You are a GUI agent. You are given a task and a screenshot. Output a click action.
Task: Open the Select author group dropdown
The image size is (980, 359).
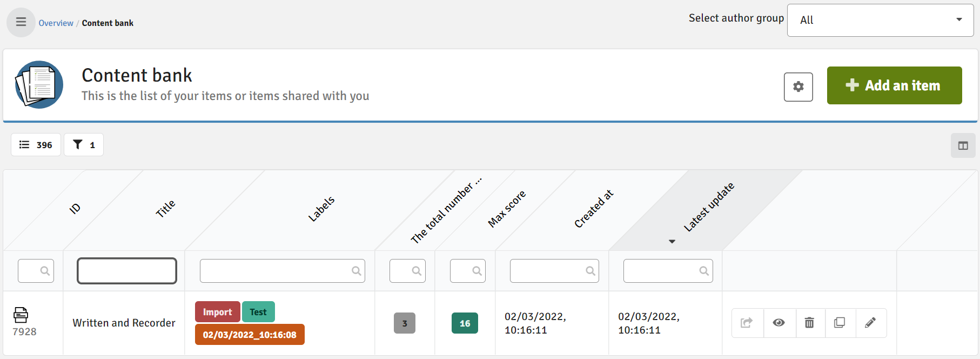pyautogui.click(x=880, y=20)
